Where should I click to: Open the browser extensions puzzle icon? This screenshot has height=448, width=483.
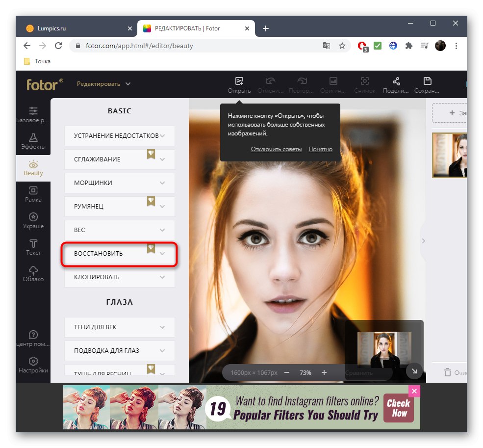pos(409,46)
